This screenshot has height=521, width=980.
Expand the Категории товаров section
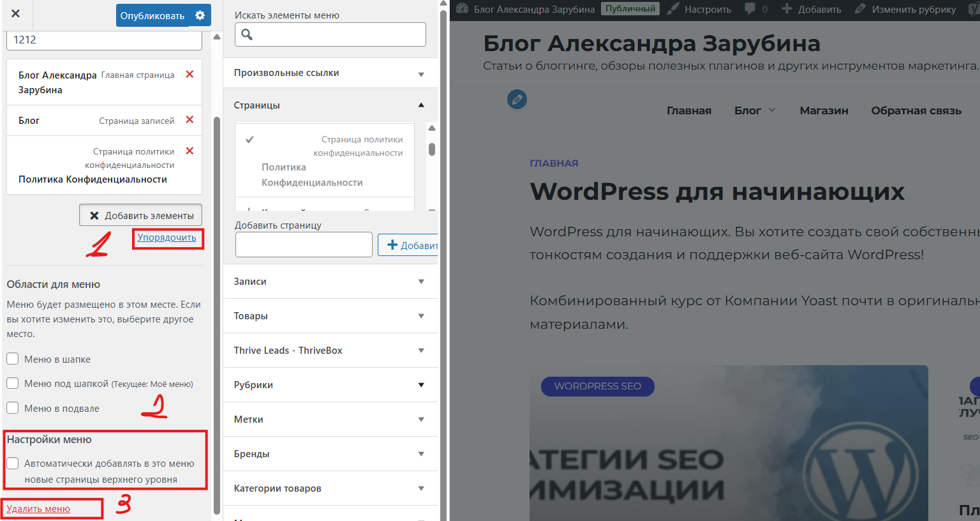[x=330, y=488]
